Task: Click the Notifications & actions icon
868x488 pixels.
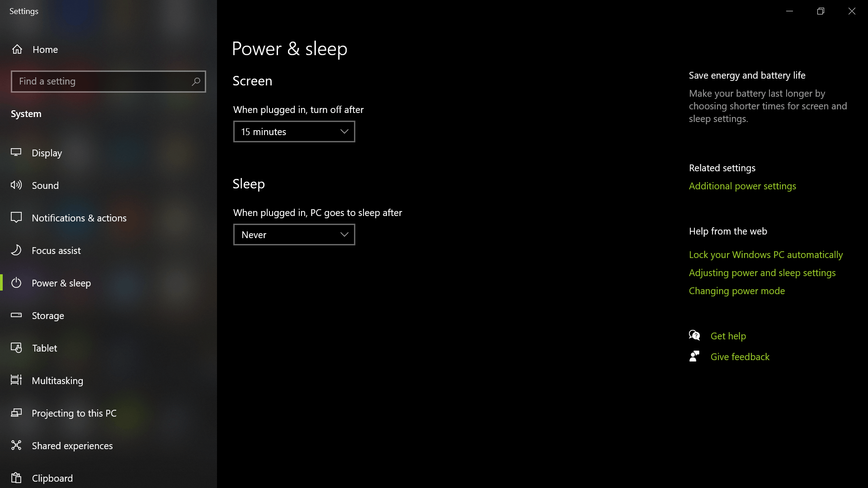Action: pos(16,217)
